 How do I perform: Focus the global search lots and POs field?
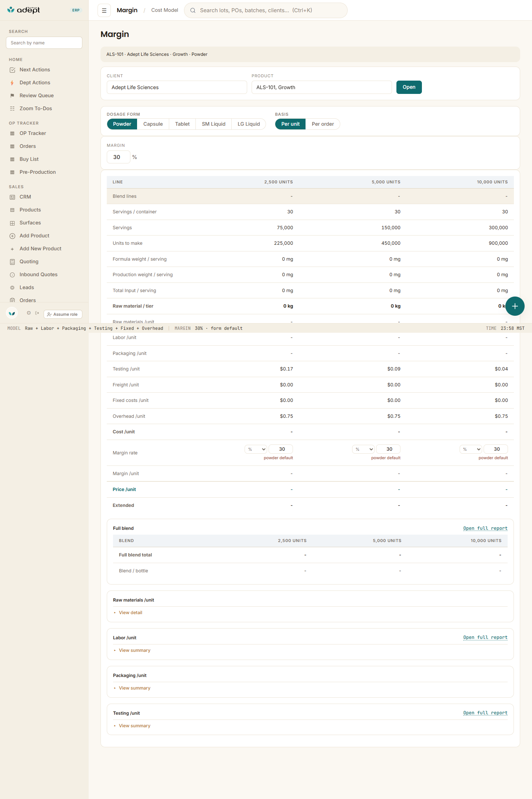tap(266, 10)
